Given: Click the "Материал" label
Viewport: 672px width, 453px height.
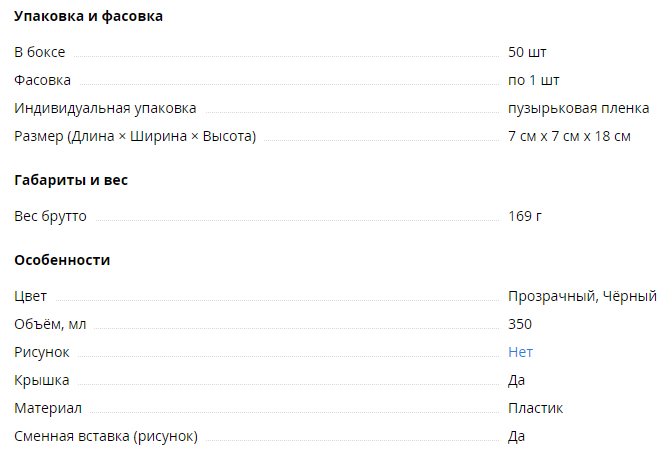Looking at the screenshot, I should point(48,408).
